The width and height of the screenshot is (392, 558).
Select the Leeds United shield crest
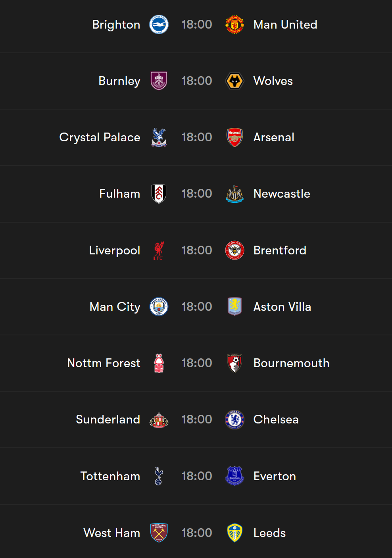pyautogui.click(x=234, y=533)
